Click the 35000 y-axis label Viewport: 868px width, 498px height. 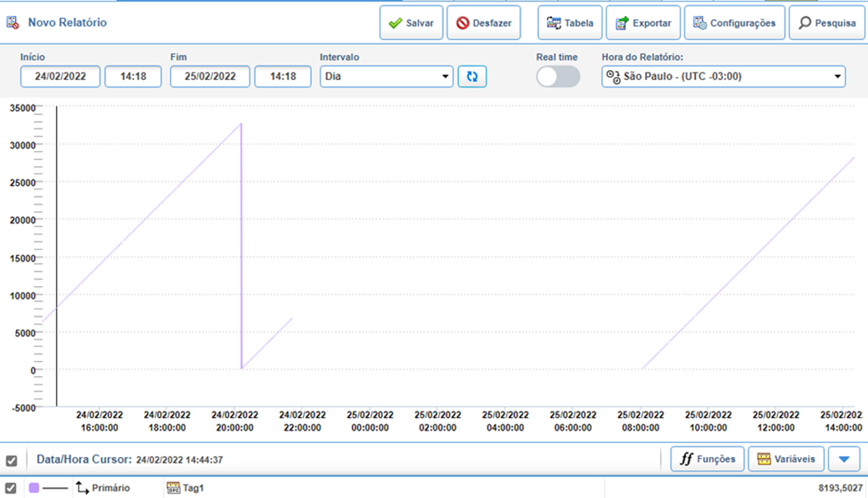(23, 108)
